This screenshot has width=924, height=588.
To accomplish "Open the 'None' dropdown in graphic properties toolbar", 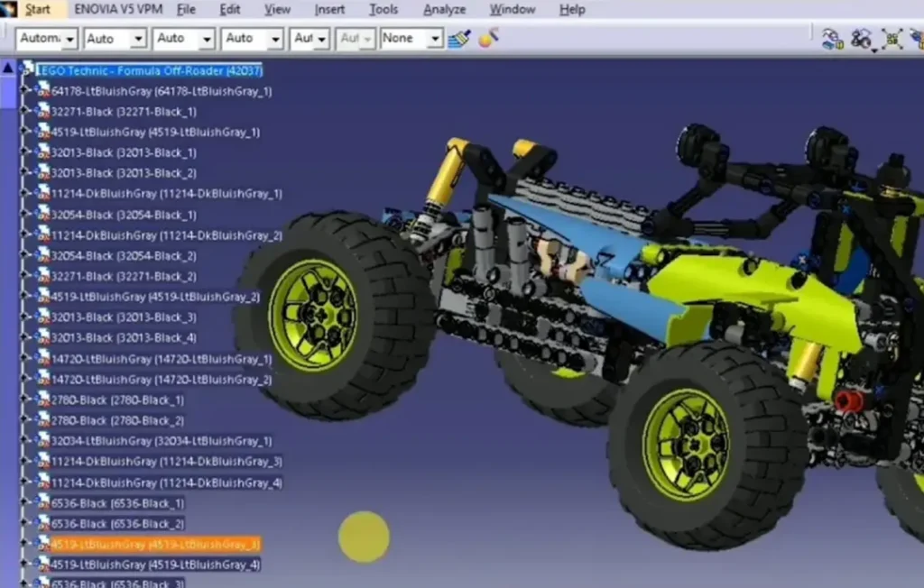I will click(x=435, y=39).
